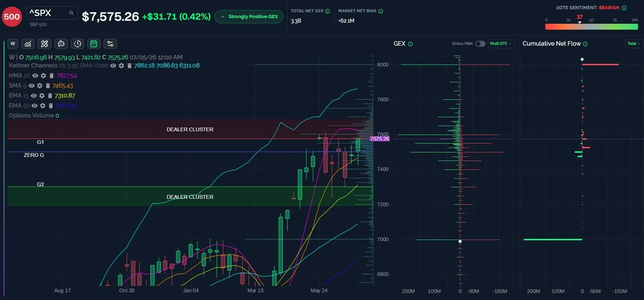Screen dimensions: 644x300
Task: Hide the HMA 20 indicator
Action: click(35, 76)
